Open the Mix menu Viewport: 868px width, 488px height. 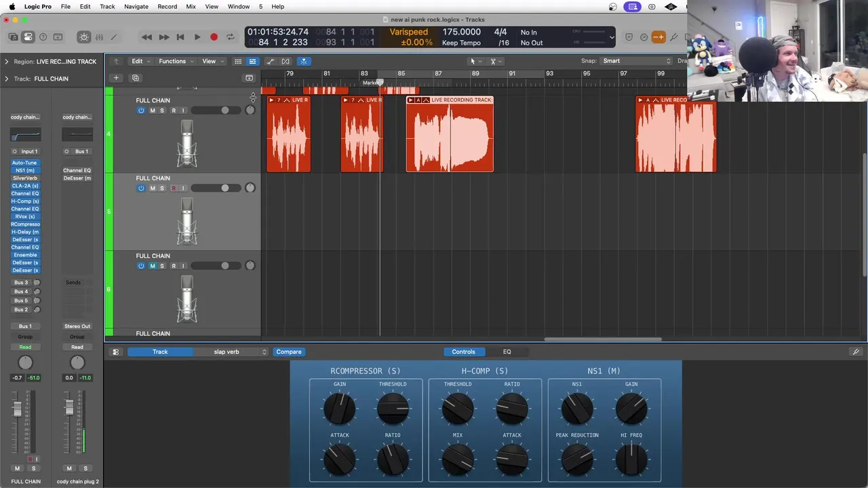[x=191, y=7]
